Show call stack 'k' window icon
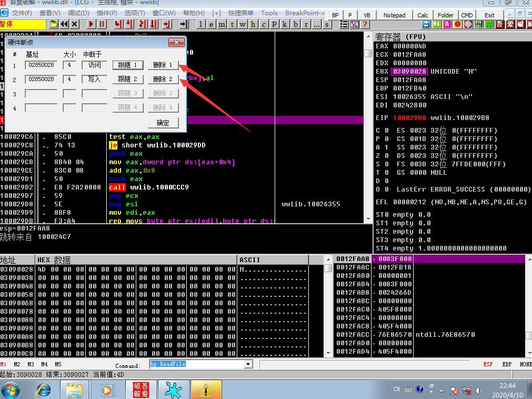Image resolution: width=532 pixels, height=399 pixels. click(x=285, y=24)
